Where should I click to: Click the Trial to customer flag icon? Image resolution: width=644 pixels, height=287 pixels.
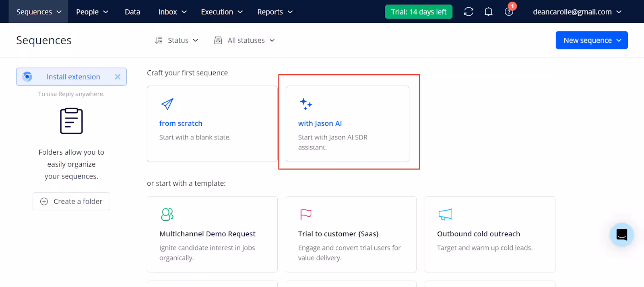[x=306, y=214]
